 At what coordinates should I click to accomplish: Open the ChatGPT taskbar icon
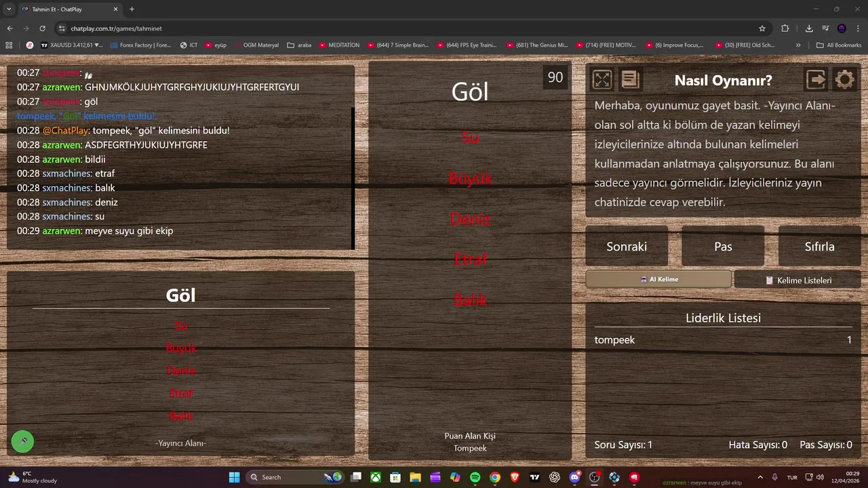(x=555, y=477)
